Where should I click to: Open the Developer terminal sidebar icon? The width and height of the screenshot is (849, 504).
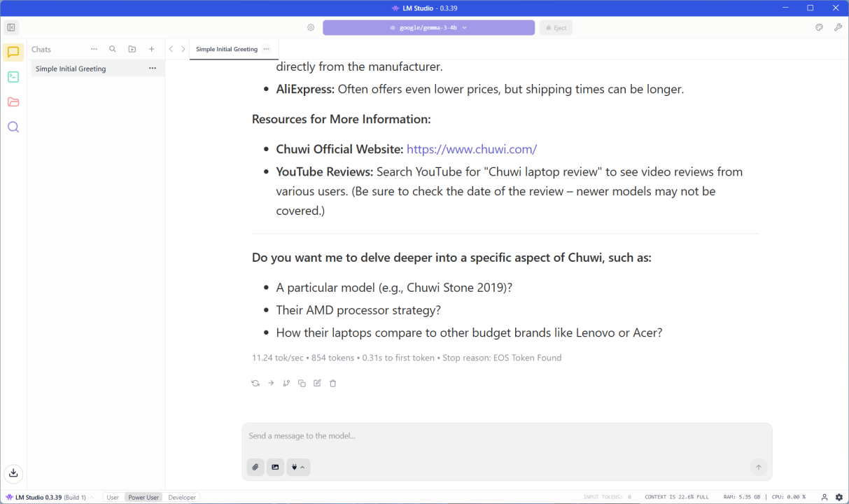(13, 77)
